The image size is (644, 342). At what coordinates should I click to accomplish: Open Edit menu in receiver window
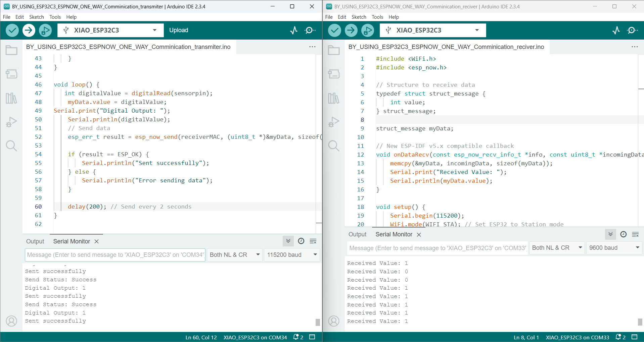pyautogui.click(x=342, y=17)
